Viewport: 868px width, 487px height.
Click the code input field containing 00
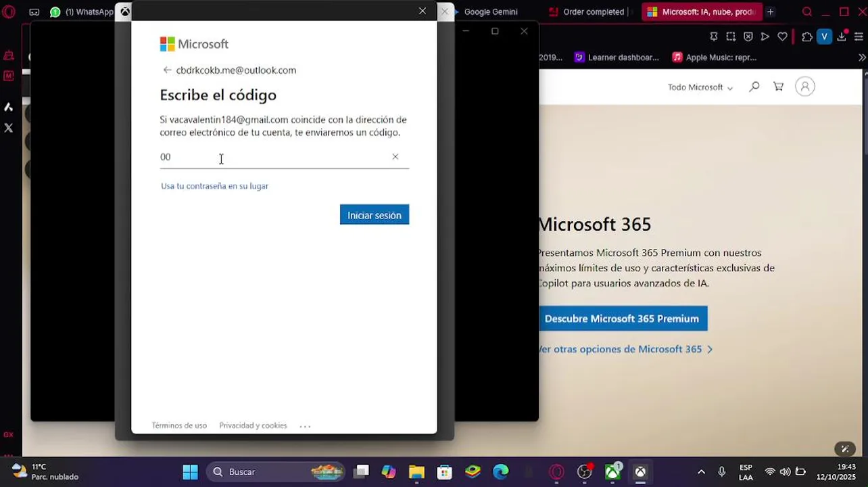284,157
